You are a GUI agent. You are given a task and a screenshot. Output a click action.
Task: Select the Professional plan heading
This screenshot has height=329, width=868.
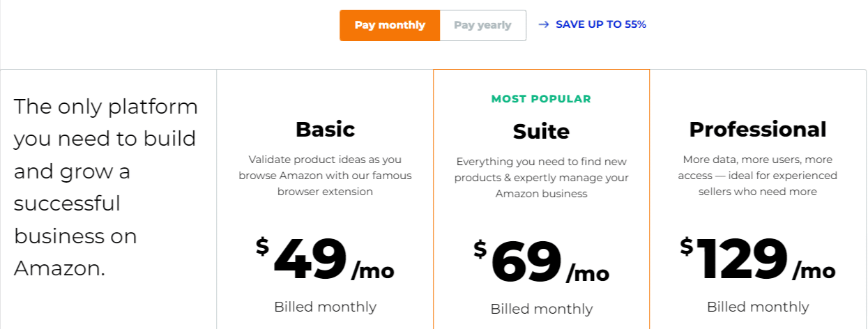point(758,129)
